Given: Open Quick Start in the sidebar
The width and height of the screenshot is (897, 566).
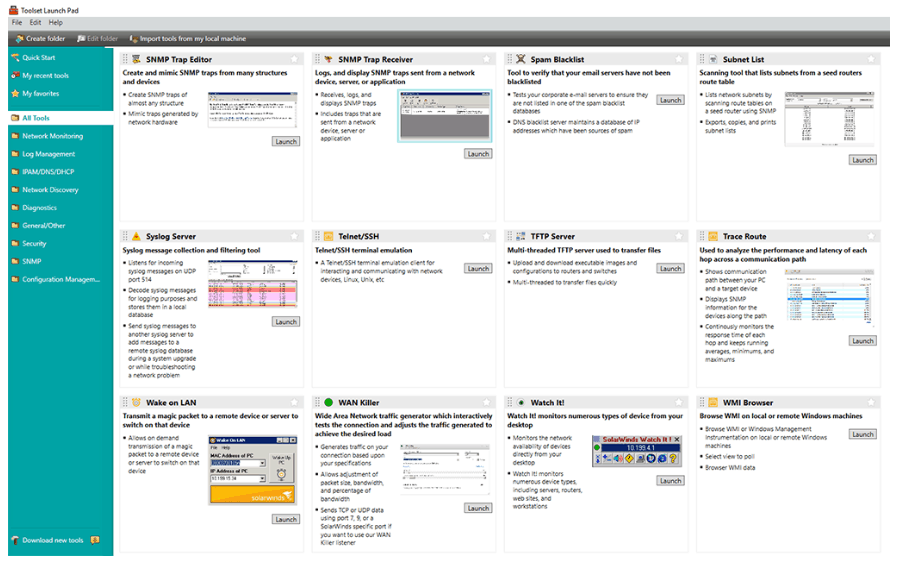Looking at the screenshot, I should tap(33, 57).
